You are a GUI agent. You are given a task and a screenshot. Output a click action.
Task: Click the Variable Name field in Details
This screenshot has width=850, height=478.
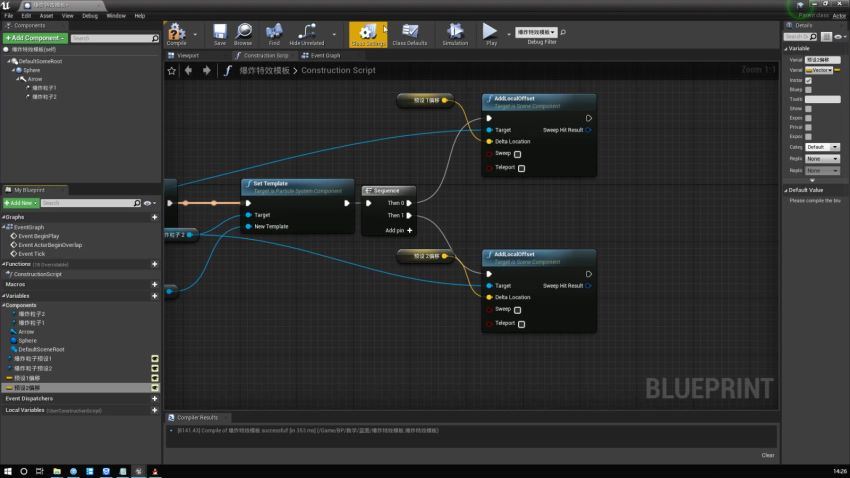pyautogui.click(x=822, y=60)
